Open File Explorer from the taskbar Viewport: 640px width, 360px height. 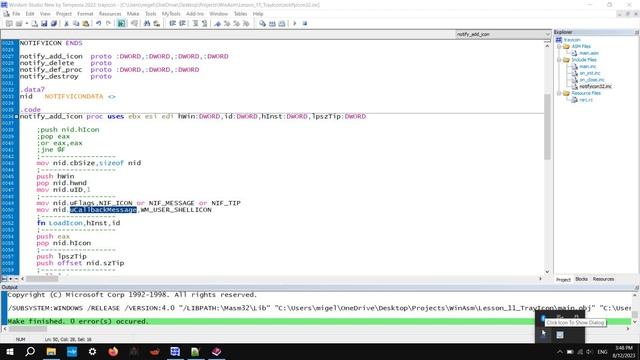click(51, 351)
